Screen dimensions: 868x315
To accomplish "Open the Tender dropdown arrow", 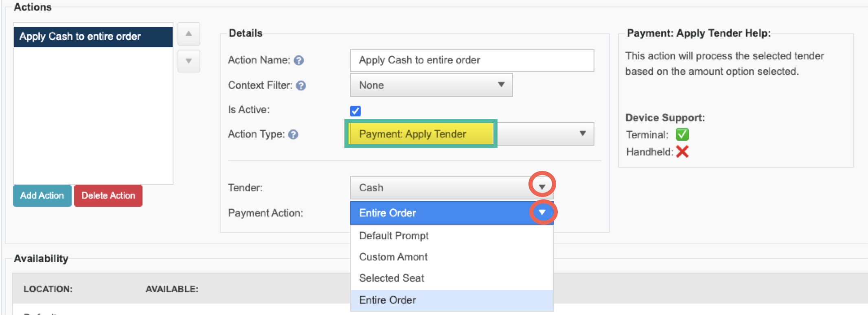I will 542,186.
